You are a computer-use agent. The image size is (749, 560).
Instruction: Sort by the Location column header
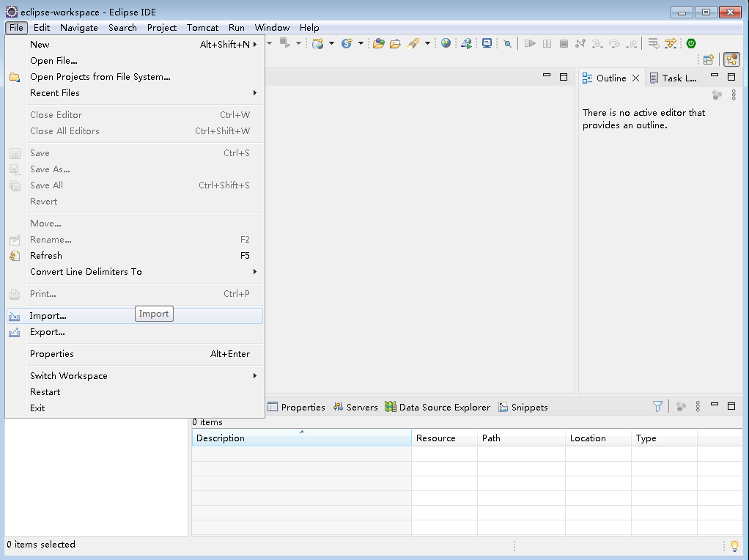click(x=598, y=438)
